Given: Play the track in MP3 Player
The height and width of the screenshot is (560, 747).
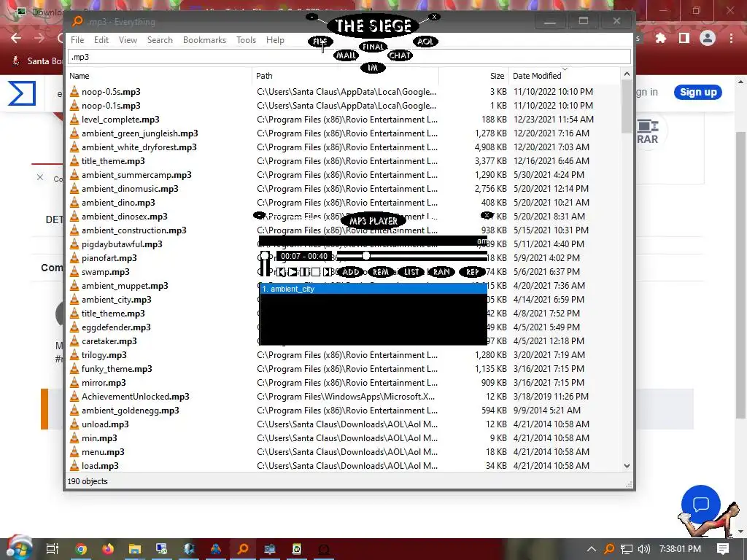Looking at the screenshot, I should point(293,272).
